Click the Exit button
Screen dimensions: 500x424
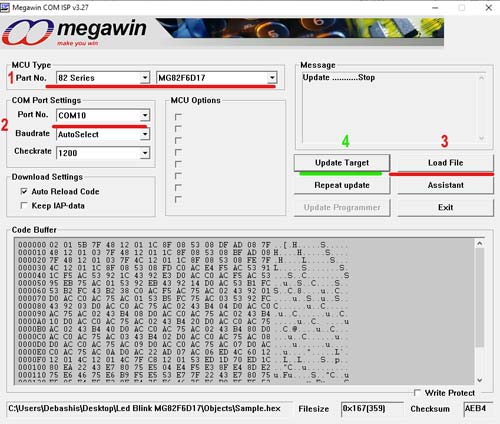445,207
